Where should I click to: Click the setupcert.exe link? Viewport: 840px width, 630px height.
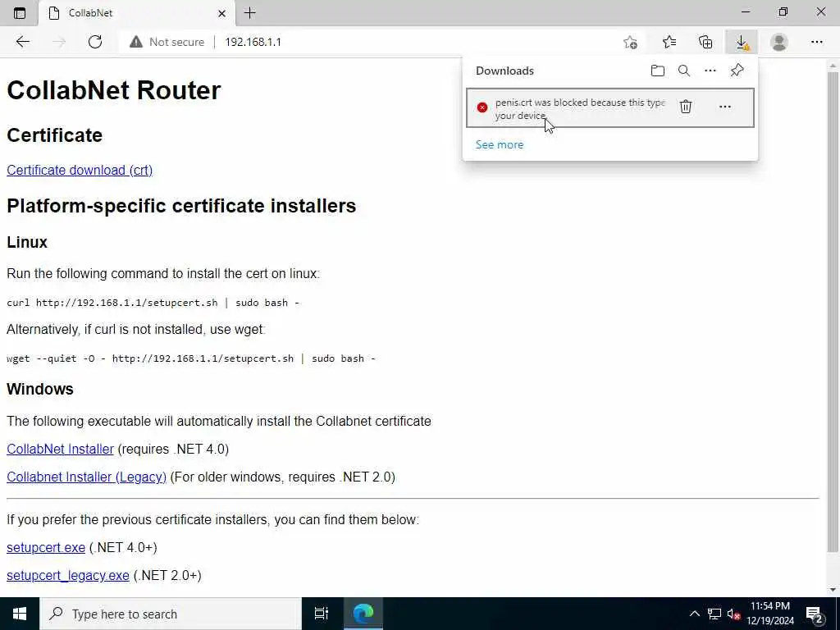(x=46, y=547)
